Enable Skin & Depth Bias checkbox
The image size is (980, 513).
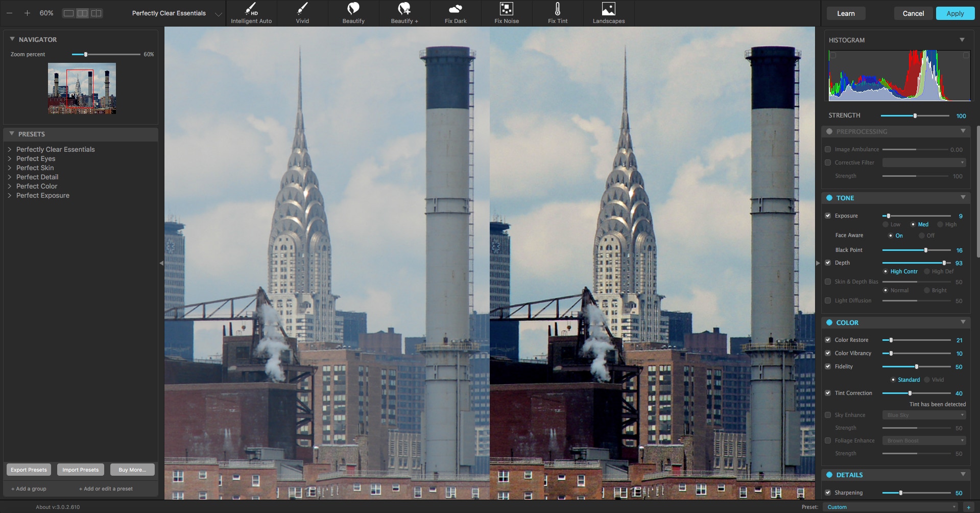(x=828, y=282)
